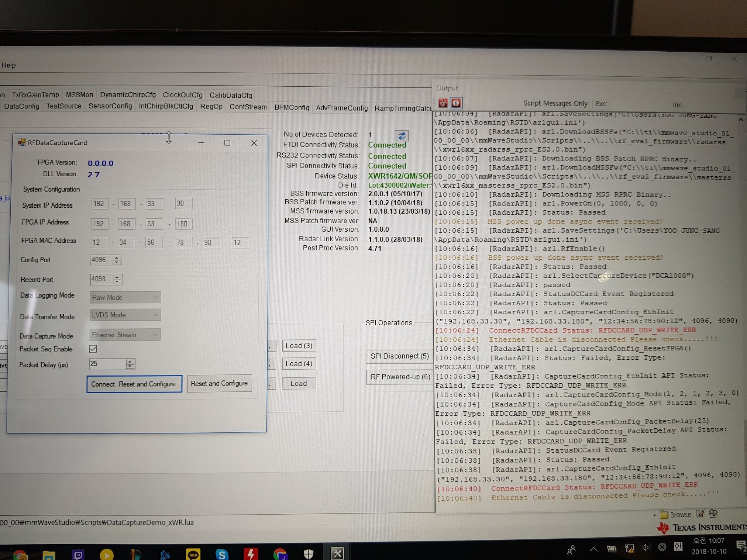
Task: Switch to the ContStream tab
Action: 248,107
